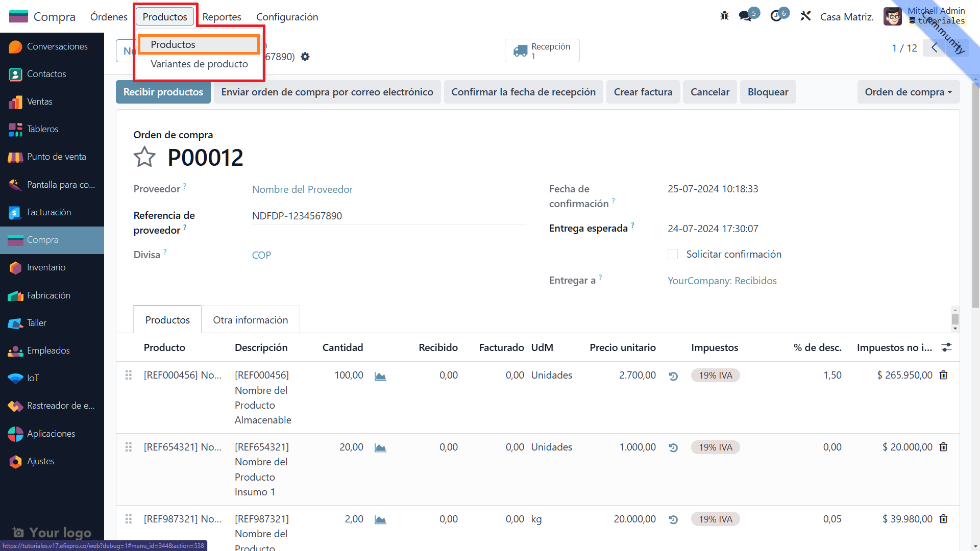Enable the Solicitar confirmación checkbox
This screenshot has height=551, width=980.
(x=673, y=254)
